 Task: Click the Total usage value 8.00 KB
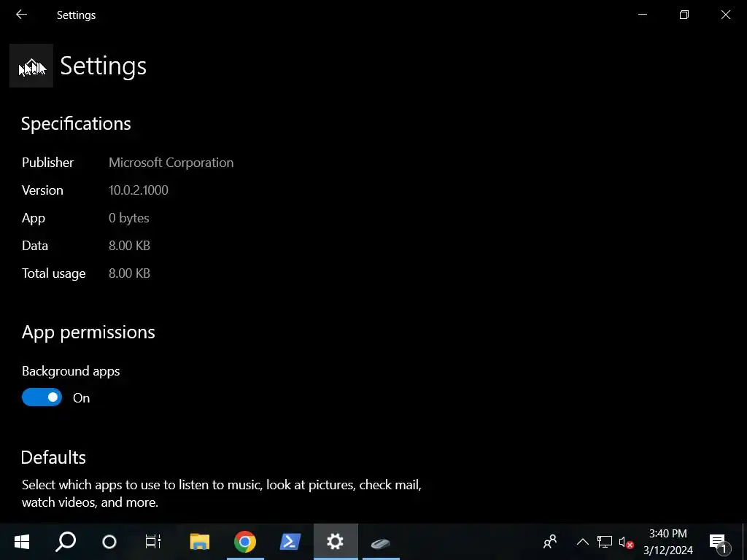[129, 273]
